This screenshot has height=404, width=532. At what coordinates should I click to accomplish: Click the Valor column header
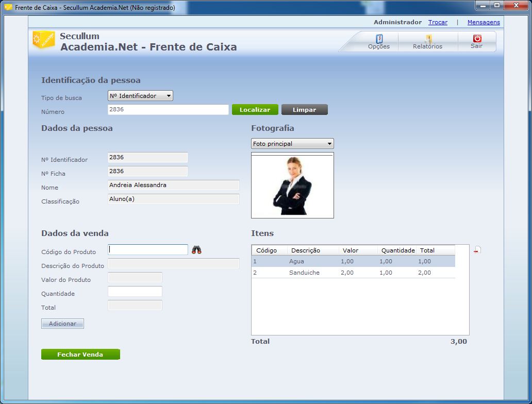point(358,250)
